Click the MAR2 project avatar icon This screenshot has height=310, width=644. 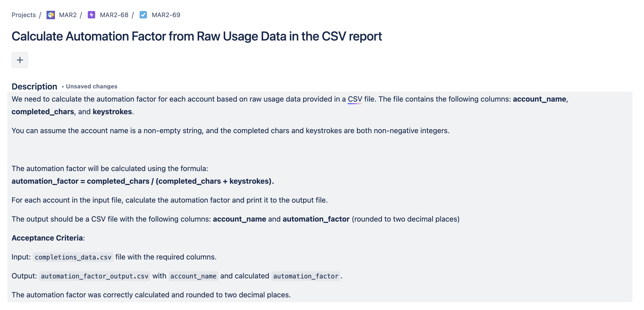click(x=51, y=15)
